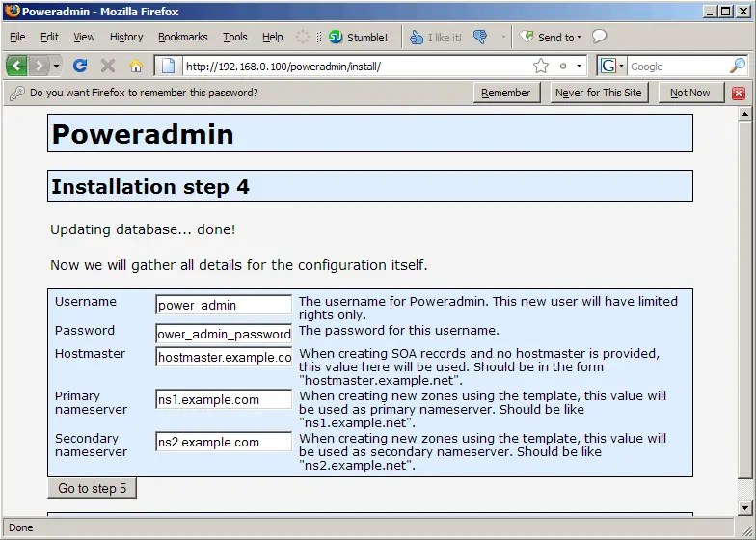Click the page identity icon in address bar
This screenshot has width=756, height=540.
point(168,66)
